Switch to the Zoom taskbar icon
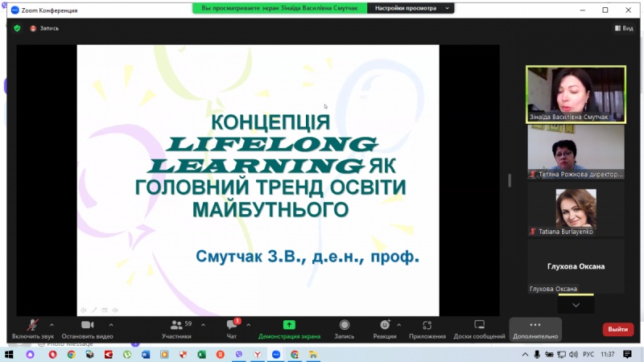Viewport: 644px width, 362px height. tap(276, 354)
